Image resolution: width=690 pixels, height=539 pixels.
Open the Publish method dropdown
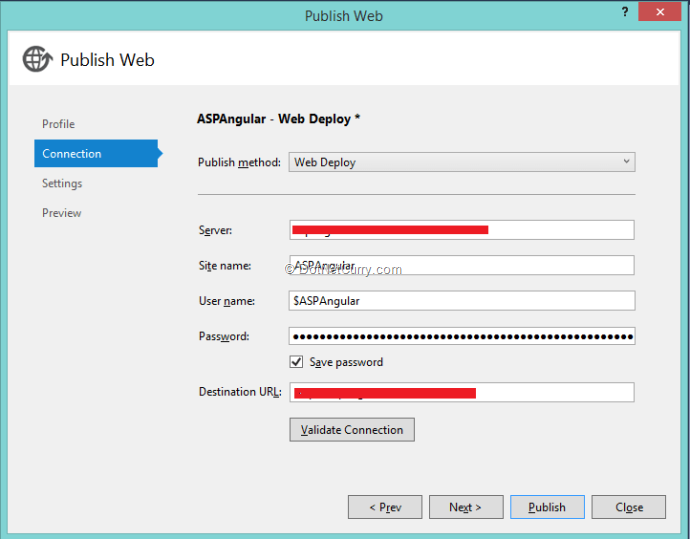pyautogui.click(x=462, y=162)
